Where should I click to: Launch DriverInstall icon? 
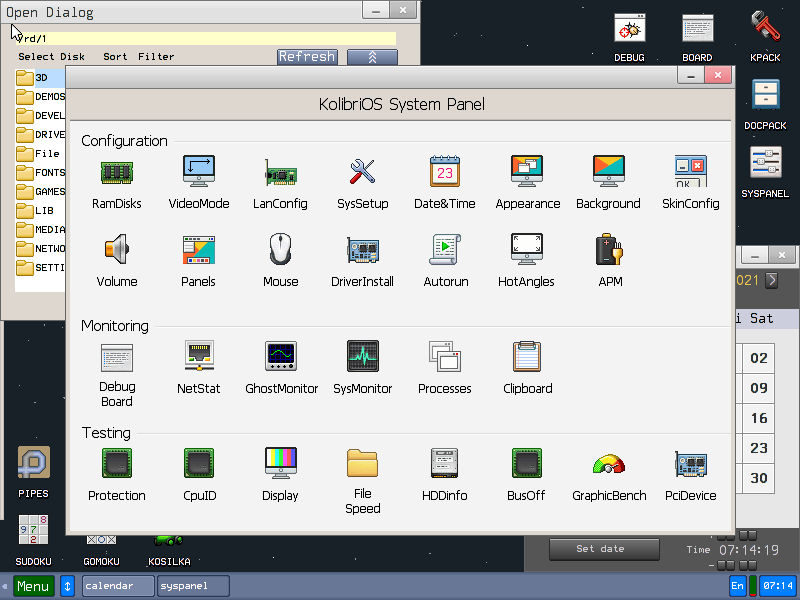363,250
